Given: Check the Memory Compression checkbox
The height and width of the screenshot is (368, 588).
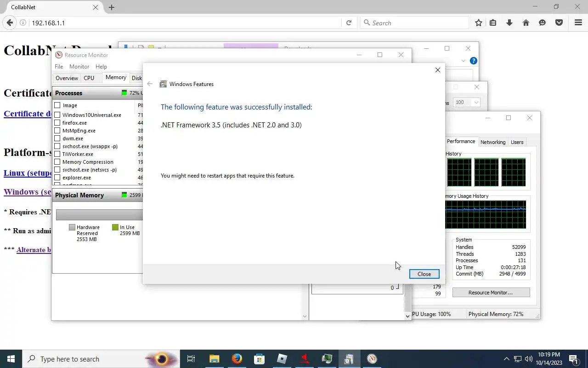Looking at the screenshot, I should 57,162.
